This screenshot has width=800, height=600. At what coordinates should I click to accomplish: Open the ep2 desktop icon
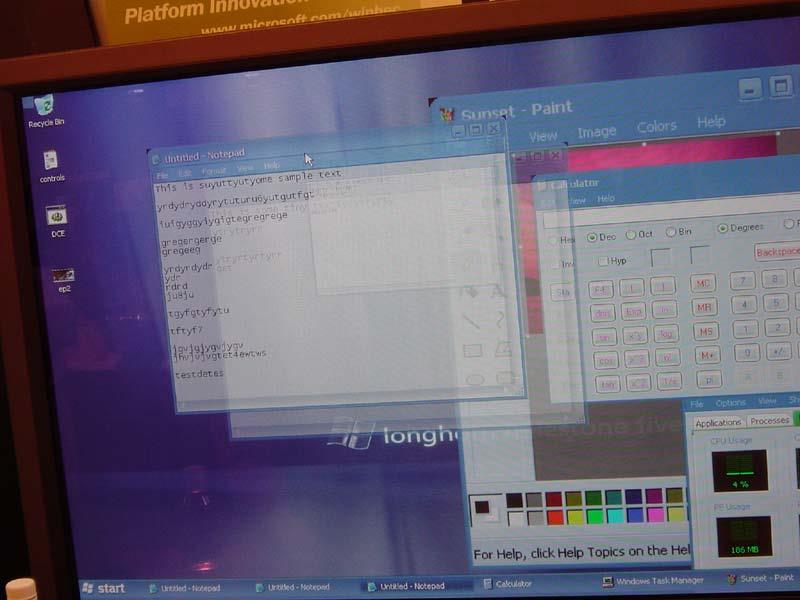coord(64,281)
